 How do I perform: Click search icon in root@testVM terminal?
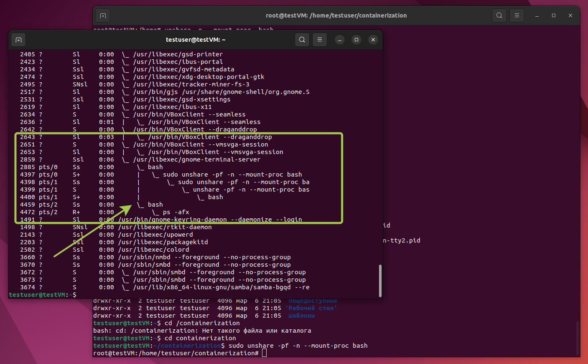pos(499,15)
